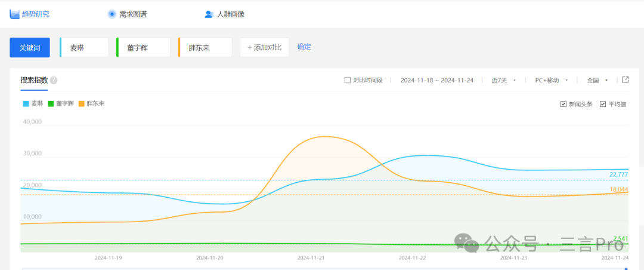Click the 确定 link
Screen dimensions: 644x270
(304, 47)
